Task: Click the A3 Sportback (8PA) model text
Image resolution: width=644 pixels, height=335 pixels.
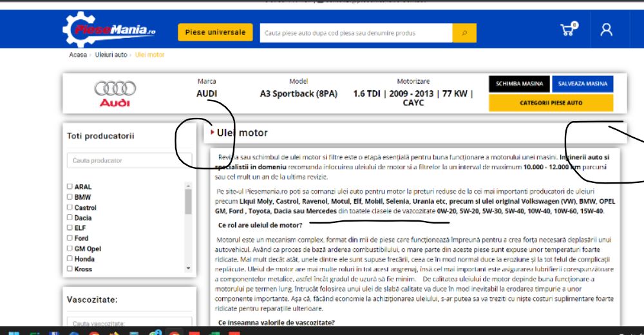Action: pos(299,93)
